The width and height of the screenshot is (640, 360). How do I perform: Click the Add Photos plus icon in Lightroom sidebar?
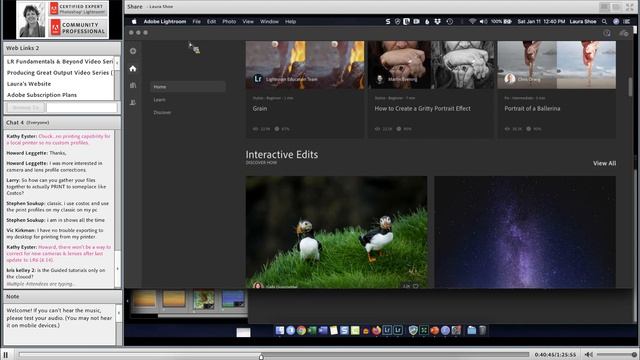[133, 51]
